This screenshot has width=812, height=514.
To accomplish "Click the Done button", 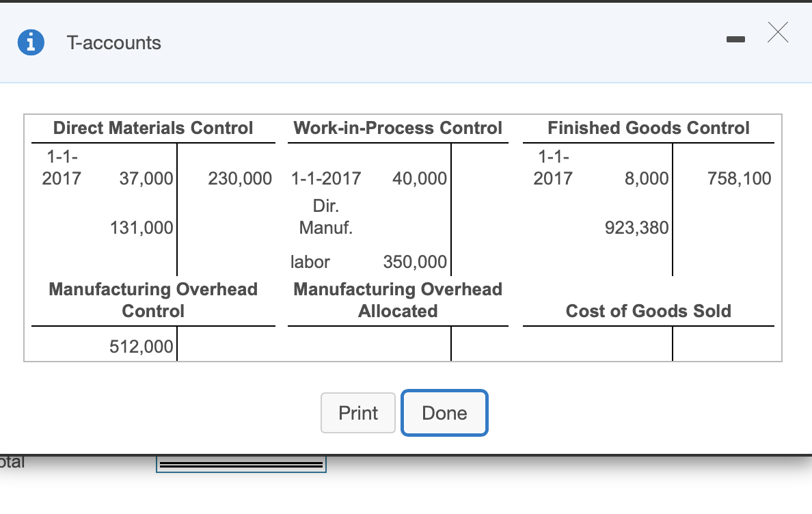I will pos(444,413).
